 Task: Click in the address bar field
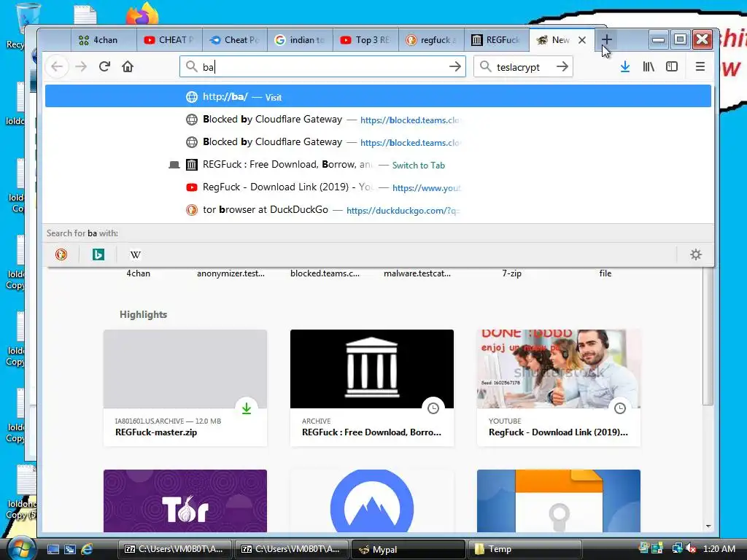pos(324,66)
